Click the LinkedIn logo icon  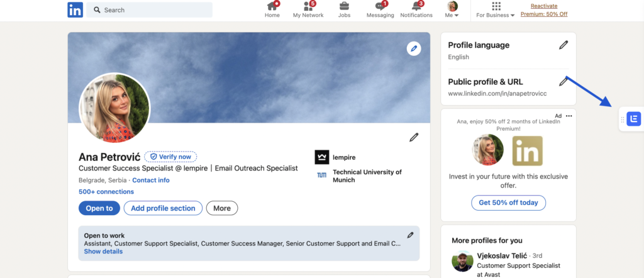pos(75,9)
